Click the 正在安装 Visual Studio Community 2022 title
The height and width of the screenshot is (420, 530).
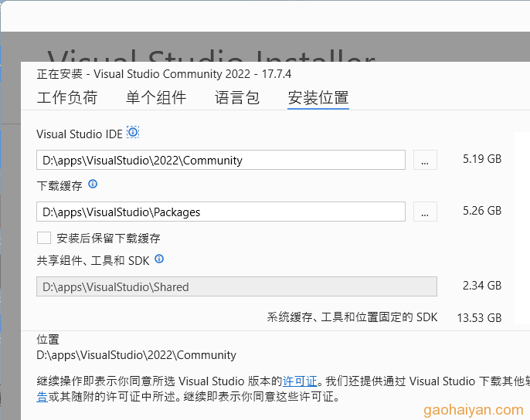coord(164,74)
